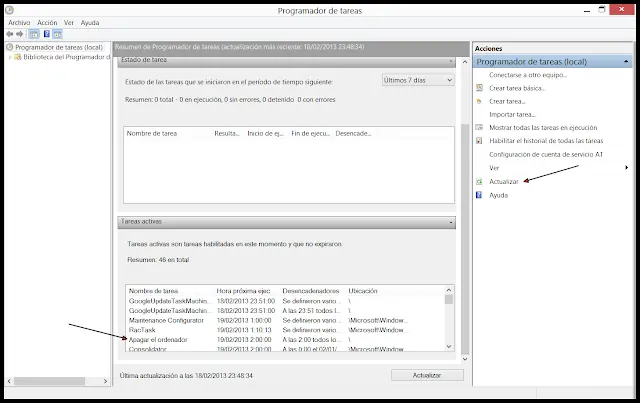Sort by Fin de ejecu... column header
640x403 pixels.
pyautogui.click(x=310, y=134)
